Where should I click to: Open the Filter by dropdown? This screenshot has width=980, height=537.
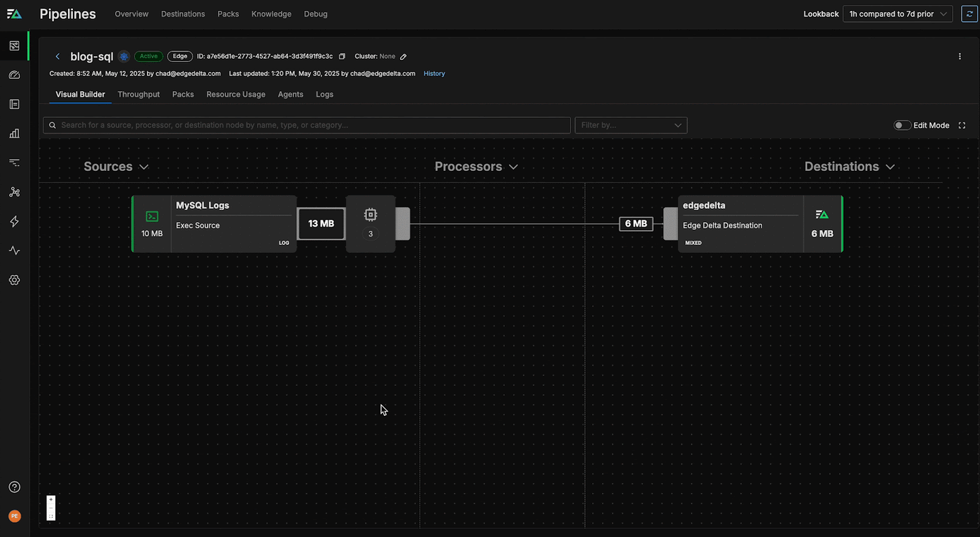click(631, 125)
